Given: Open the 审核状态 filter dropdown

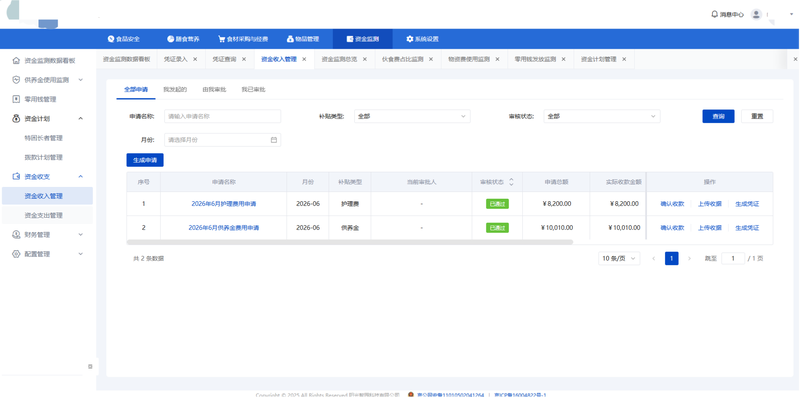Looking at the screenshot, I should click(602, 116).
